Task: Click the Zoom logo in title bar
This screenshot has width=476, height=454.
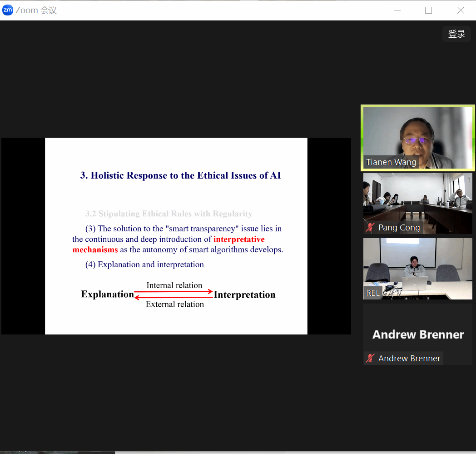Action: (x=8, y=10)
